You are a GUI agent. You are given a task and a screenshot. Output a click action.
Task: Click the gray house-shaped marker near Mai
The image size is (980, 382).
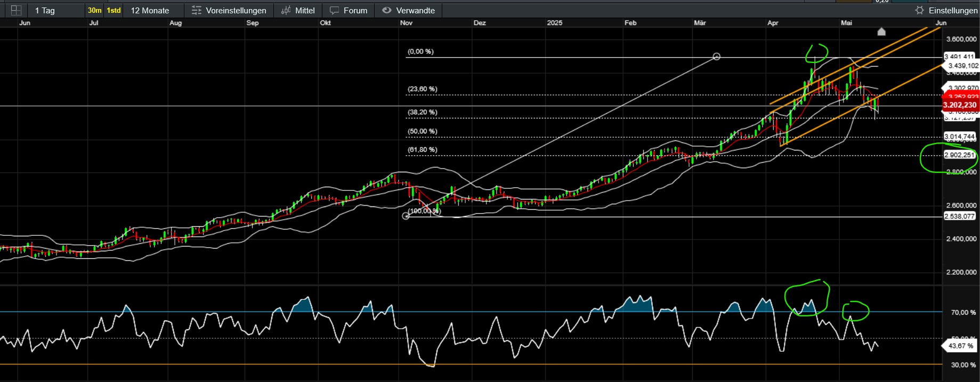(881, 31)
